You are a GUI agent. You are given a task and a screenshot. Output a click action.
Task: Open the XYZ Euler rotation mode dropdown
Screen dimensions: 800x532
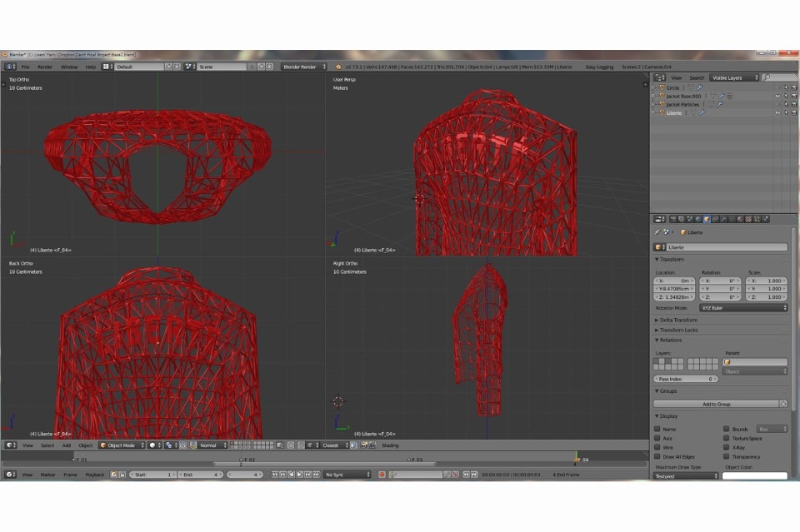[743, 308]
